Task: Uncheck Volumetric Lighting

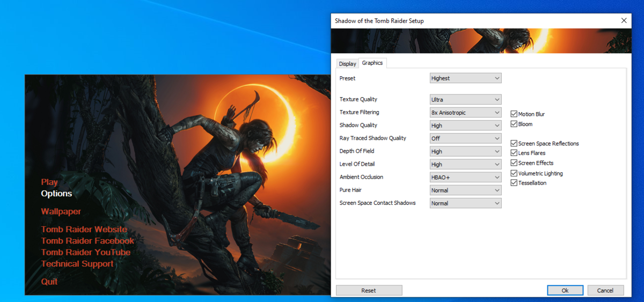Action: [x=514, y=173]
